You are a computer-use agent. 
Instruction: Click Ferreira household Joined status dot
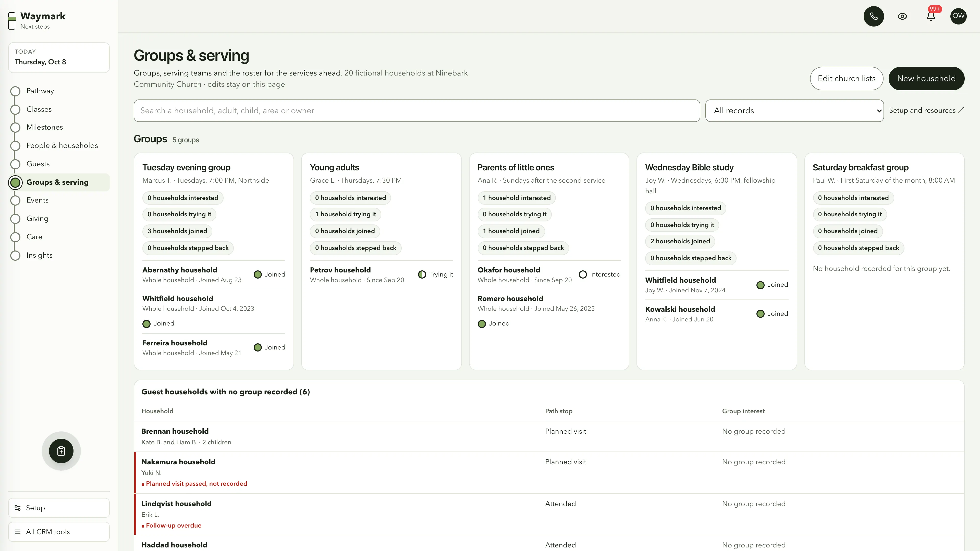coord(258,347)
